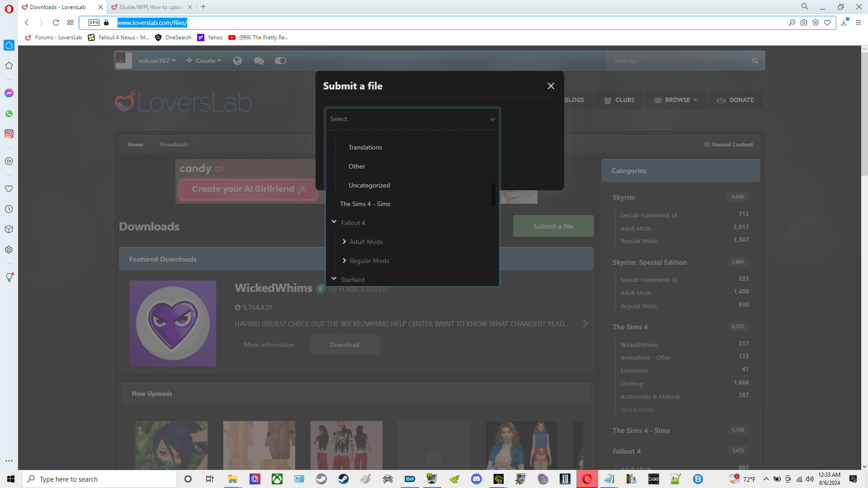Open the messages chat icon

pyautogui.click(x=259, y=61)
